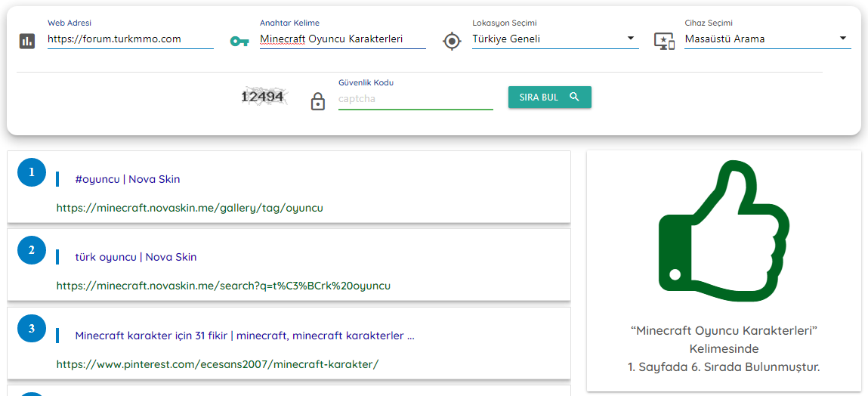Screen dimensions: 868x396
Task: Click the green key icon
Action: [239, 41]
